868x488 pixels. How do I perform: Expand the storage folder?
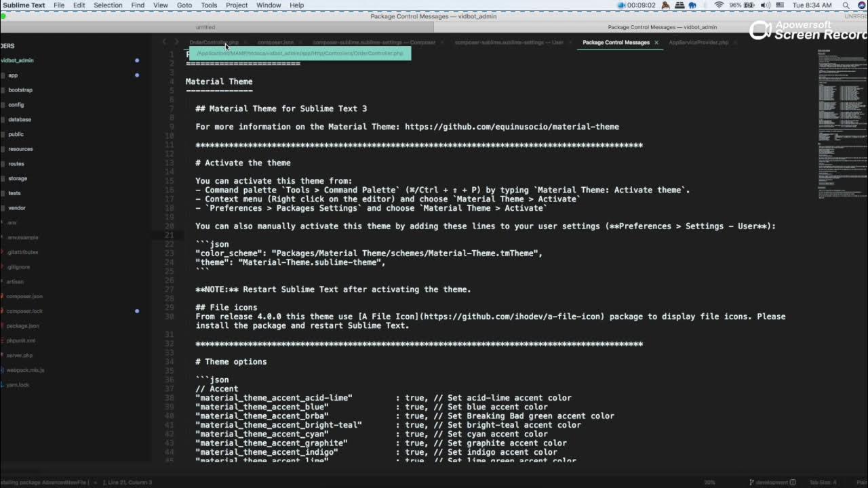[18, 178]
